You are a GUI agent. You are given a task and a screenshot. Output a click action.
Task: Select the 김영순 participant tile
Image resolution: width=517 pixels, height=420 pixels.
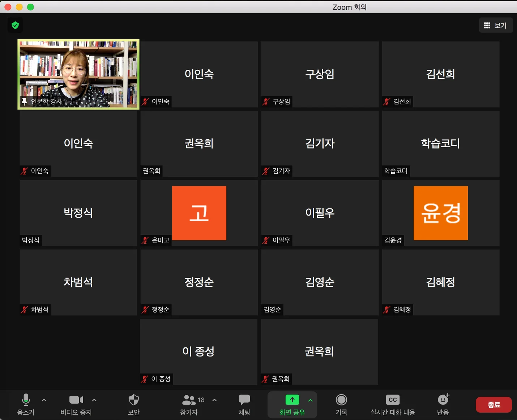click(x=320, y=282)
